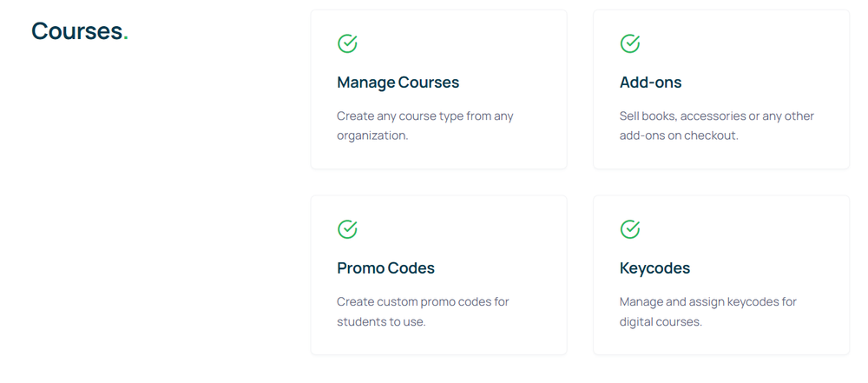Click "add-ons on checkout" text line

click(679, 135)
